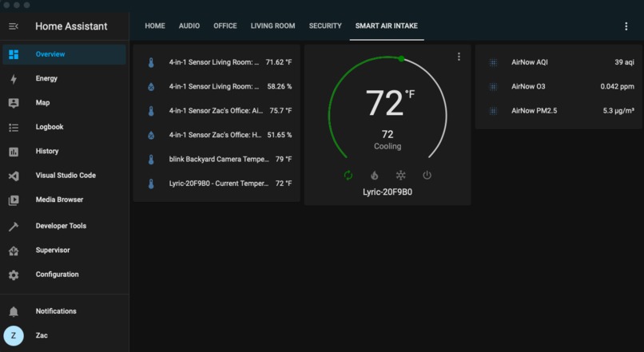The width and height of the screenshot is (644, 352).
Task: Switch to the OFFICE tab
Action: pyautogui.click(x=225, y=26)
